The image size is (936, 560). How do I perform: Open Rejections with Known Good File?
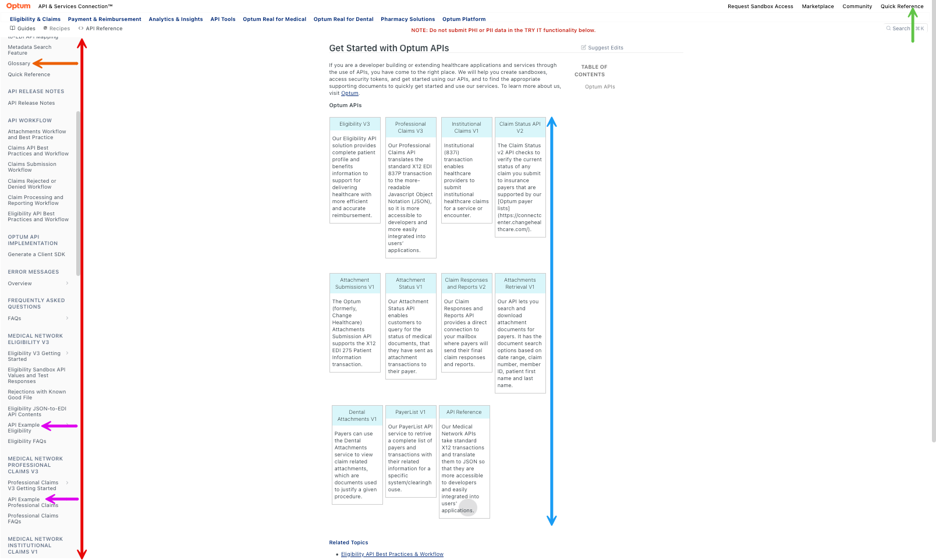(37, 395)
